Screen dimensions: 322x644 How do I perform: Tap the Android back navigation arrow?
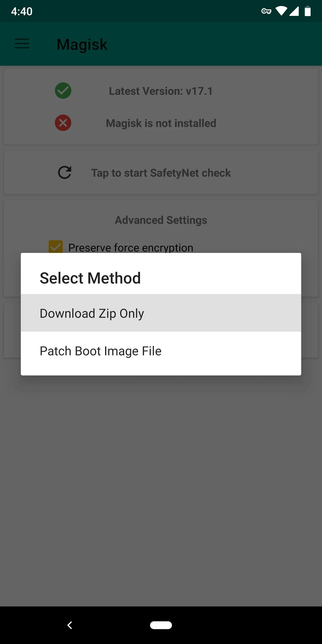70,625
